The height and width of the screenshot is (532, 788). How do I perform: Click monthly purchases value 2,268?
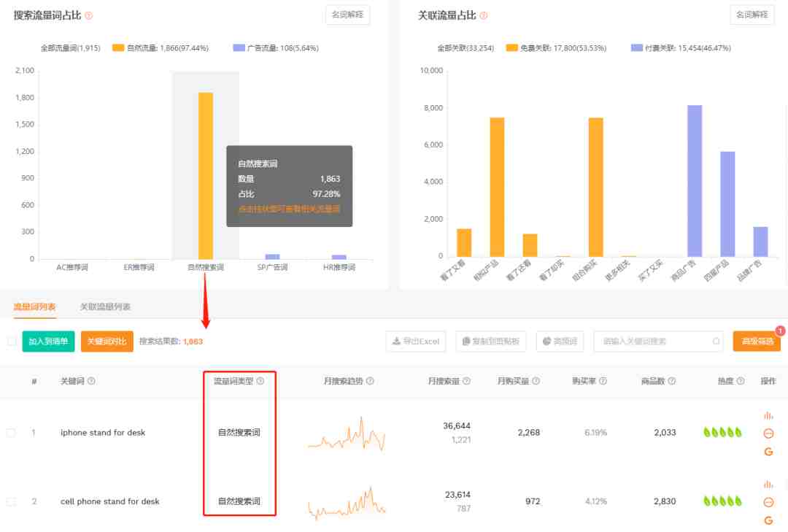pyautogui.click(x=529, y=433)
